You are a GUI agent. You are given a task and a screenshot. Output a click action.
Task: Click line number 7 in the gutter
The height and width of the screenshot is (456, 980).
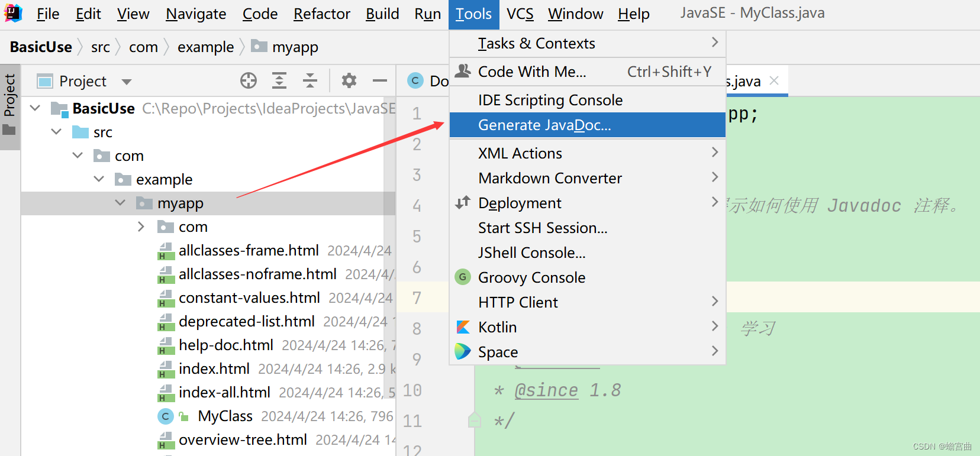(417, 297)
